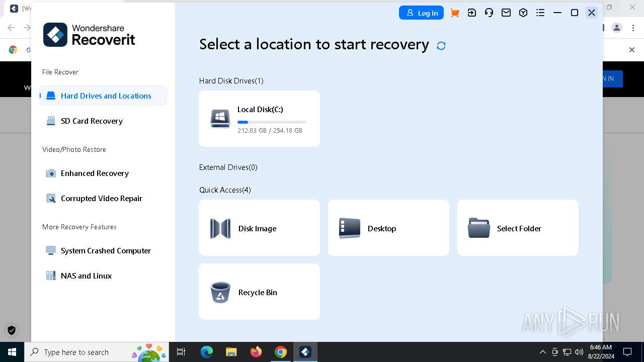Maximize the Recoverit window
The height and width of the screenshot is (362, 644).
tap(575, 13)
